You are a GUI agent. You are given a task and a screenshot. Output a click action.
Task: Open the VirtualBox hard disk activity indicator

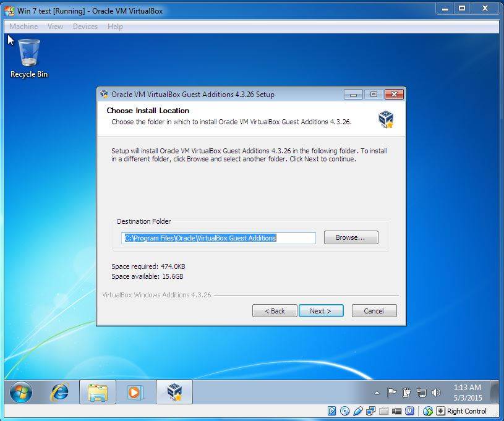coord(331,411)
